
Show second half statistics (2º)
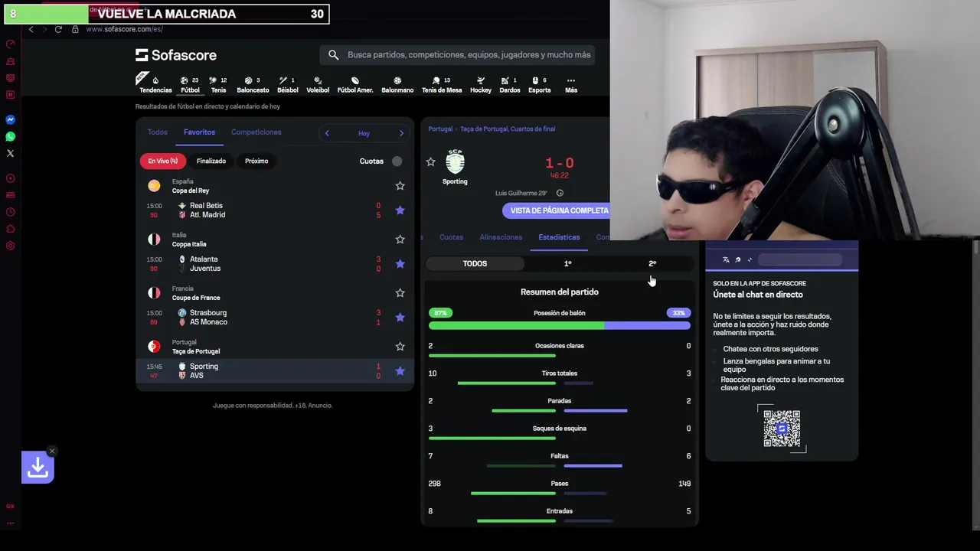point(652,263)
